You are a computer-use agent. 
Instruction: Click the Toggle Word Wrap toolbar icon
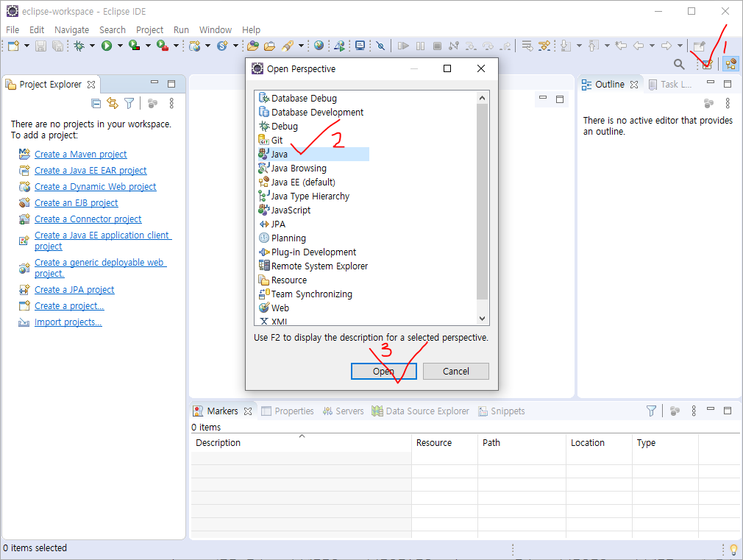point(527,46)
